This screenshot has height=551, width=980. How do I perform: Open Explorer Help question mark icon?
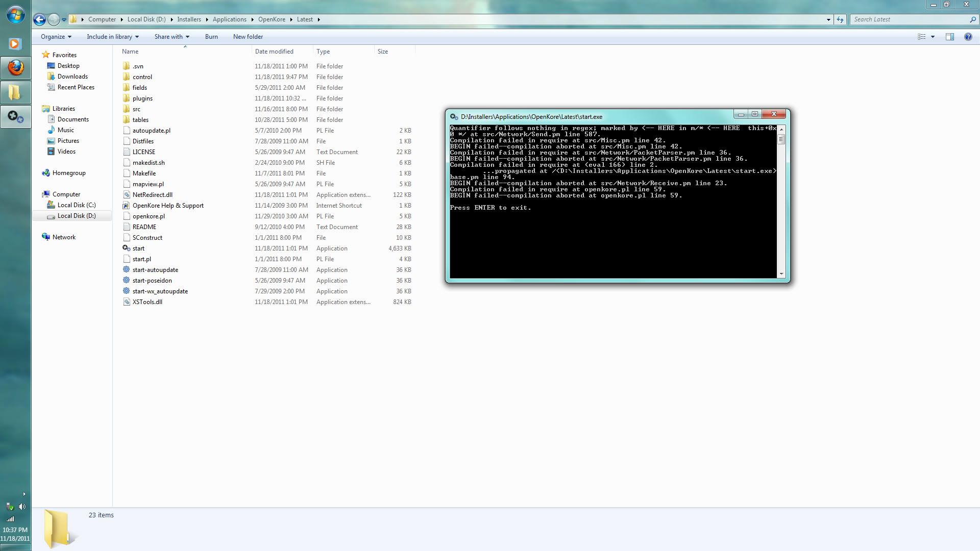(x=968, y=37)
